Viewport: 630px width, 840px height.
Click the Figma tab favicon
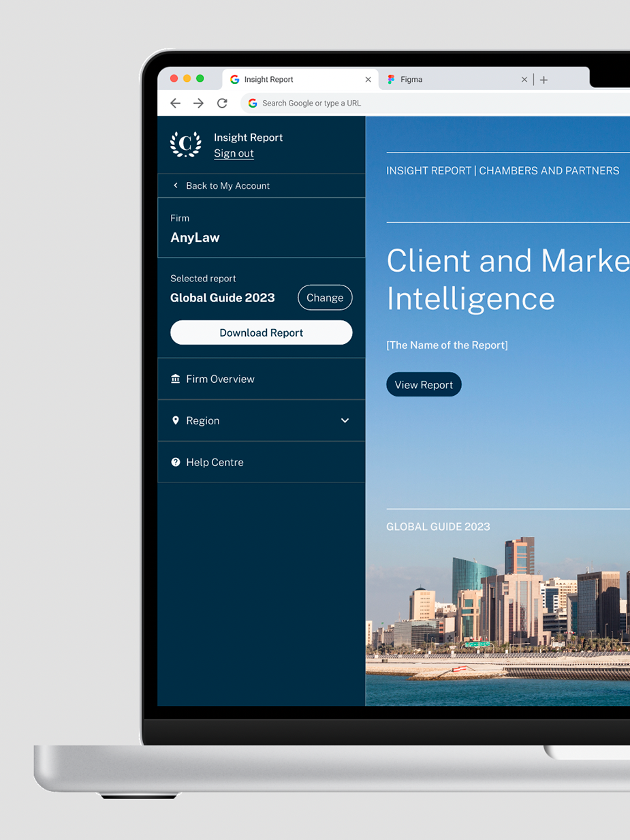[x=391, y=79]
